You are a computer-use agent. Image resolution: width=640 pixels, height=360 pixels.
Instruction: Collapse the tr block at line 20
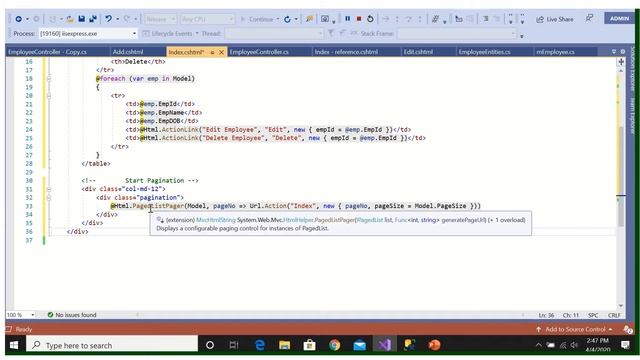(49, 96)
